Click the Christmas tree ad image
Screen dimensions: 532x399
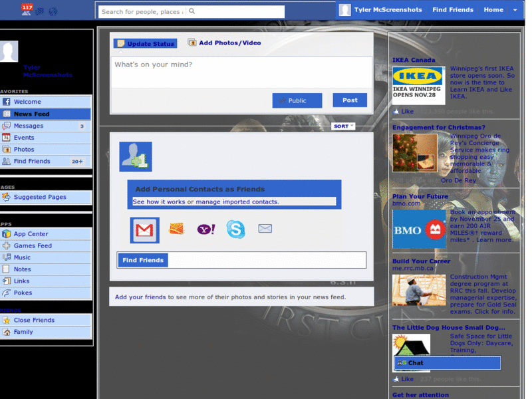415,153
